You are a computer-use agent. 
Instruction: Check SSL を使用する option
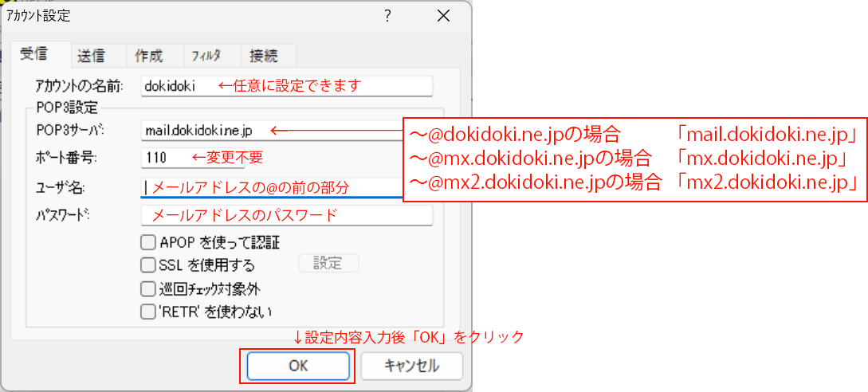147,265
